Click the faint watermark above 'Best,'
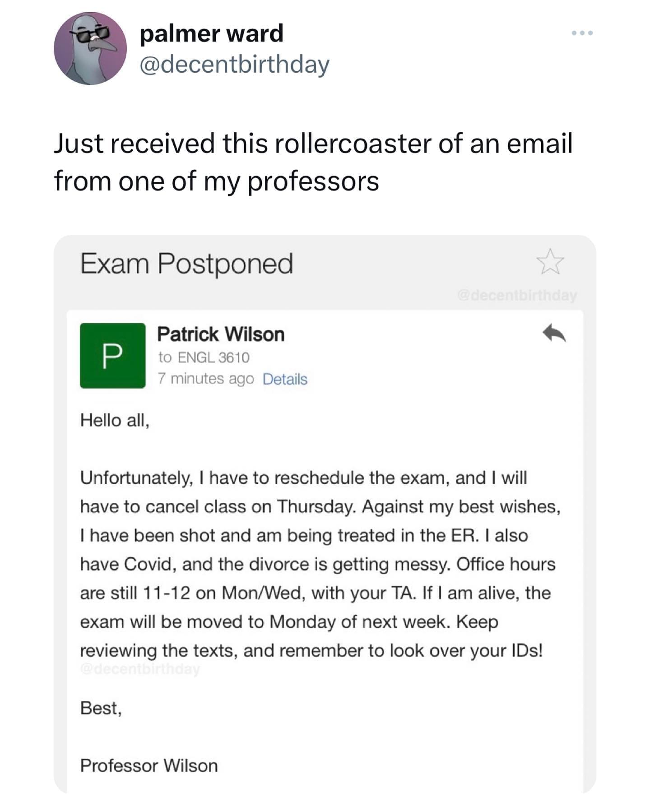The image size is (650, 812). pyautogui.click(x=140, y=669)
